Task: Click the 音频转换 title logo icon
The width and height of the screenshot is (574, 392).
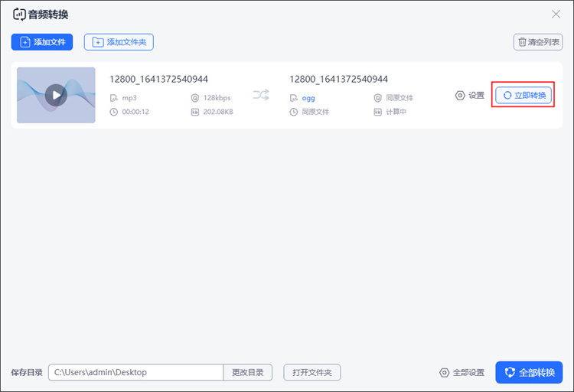Action: click(19, 15)
